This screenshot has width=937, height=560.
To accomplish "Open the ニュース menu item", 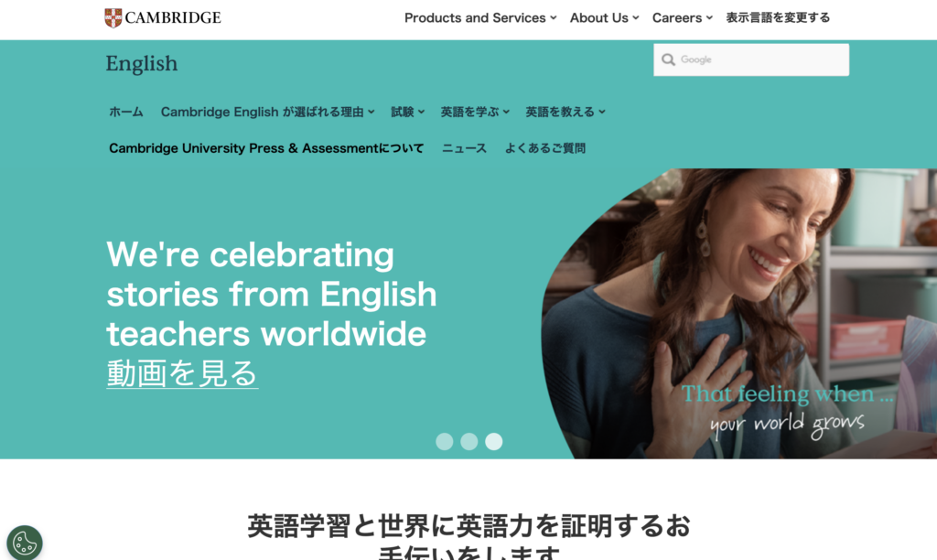I will 464,148.
